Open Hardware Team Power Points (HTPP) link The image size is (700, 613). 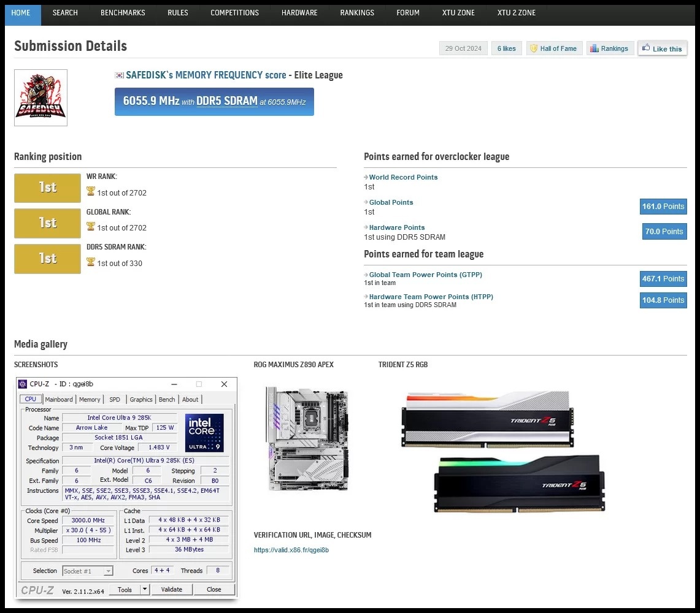431,297
